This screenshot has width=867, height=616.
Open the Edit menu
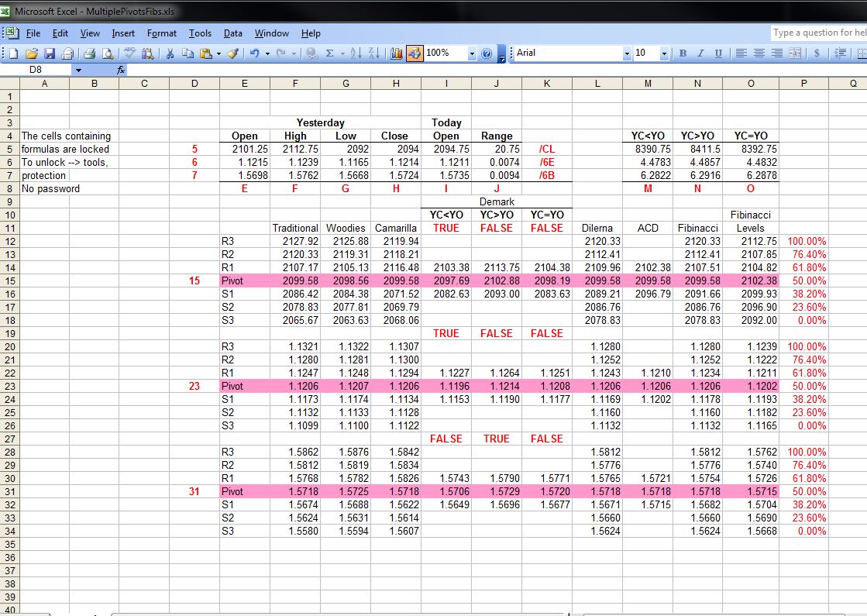coord(60,33)
